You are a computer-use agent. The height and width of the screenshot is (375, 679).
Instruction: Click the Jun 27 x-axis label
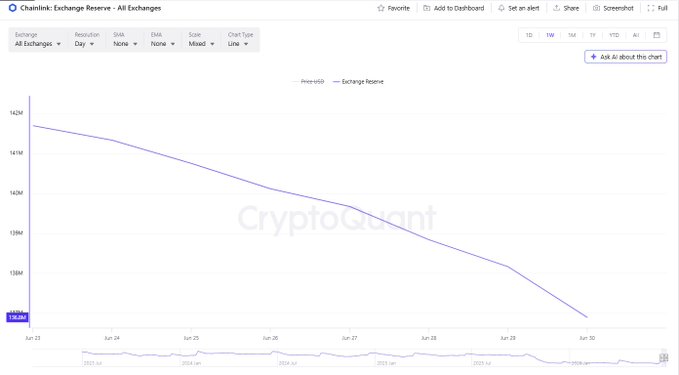pos(349,338)
